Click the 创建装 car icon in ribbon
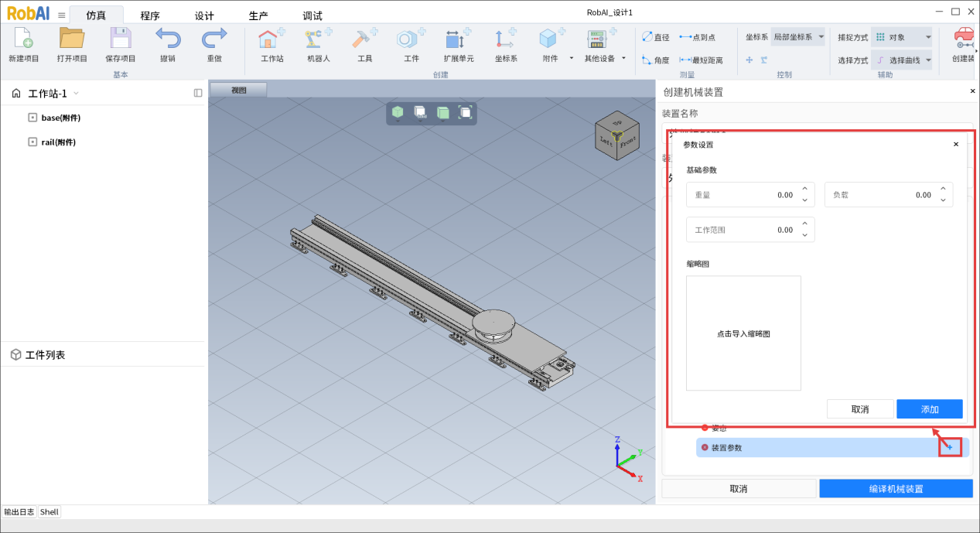Viewport: 980px width, 533px height. coord(964,39)
